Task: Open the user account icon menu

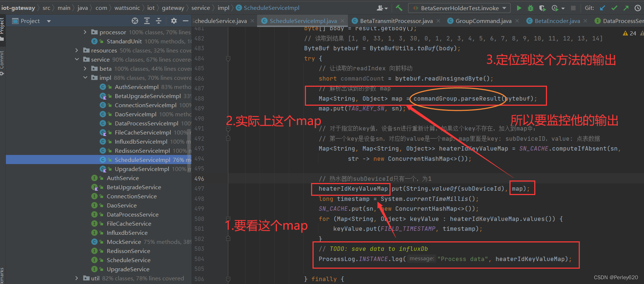Action: pyautogui.click(x=382, y=8)
